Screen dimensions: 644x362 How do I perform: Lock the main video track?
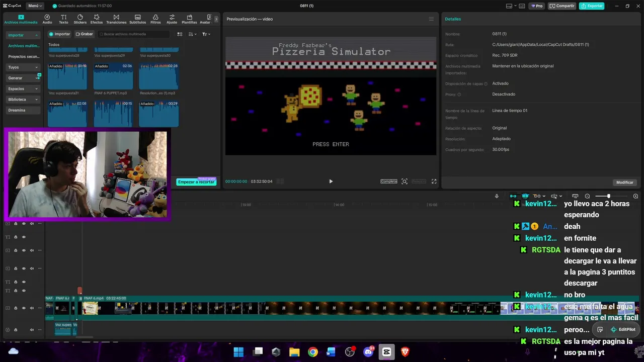(x=16, y=308)
